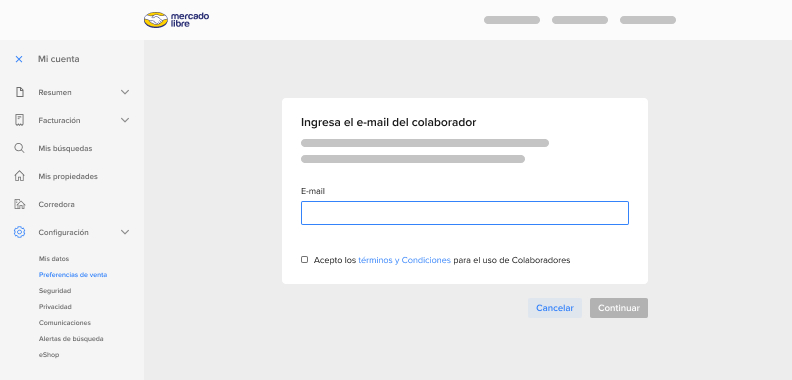
Task: Expand the Resumen section chevron
Action: click(125, 92)
